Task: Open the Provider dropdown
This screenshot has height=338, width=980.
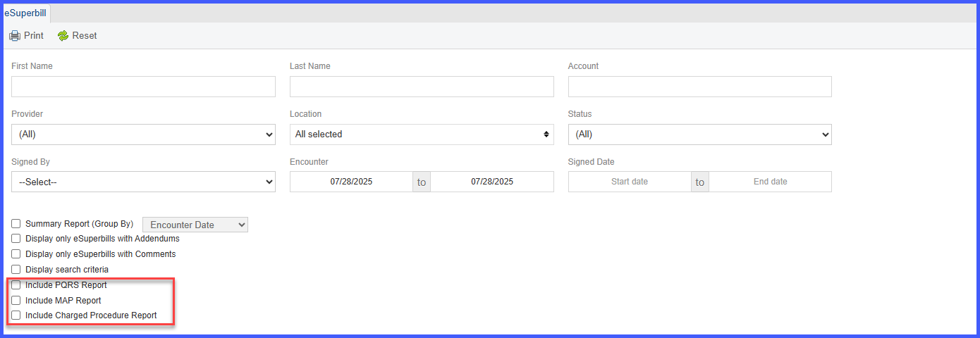Action: coord(143,134)
